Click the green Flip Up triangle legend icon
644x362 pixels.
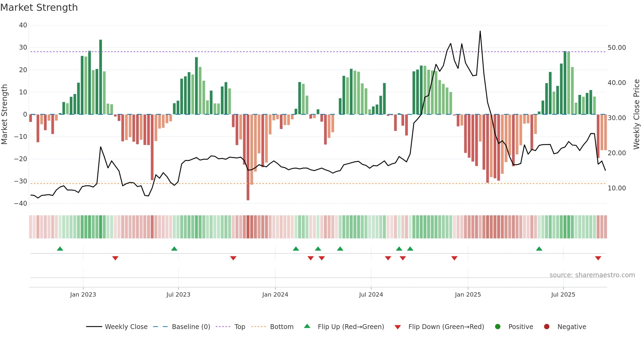(307, 326)
